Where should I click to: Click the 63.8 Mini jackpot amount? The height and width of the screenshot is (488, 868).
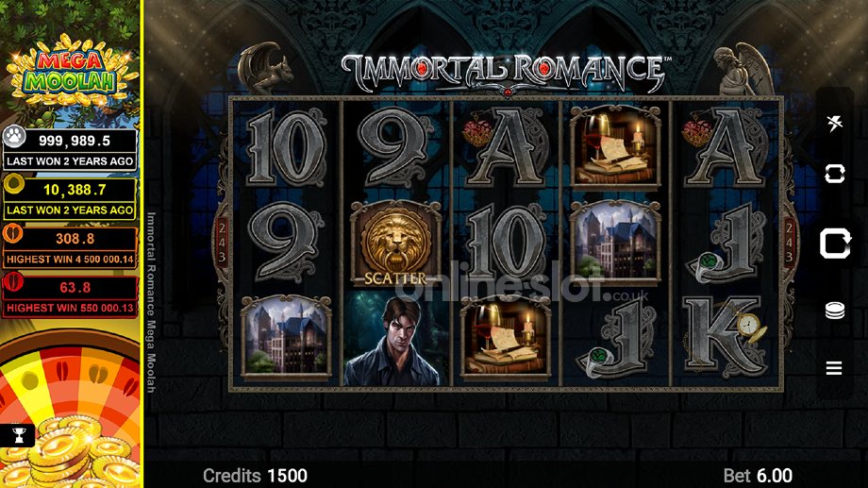click(x=75, y=288)
